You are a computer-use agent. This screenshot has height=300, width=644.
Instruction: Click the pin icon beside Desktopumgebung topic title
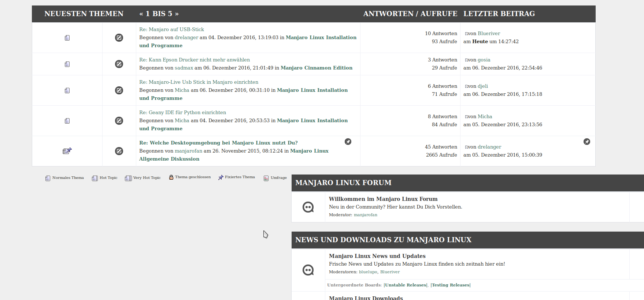[x=348, y=142]
